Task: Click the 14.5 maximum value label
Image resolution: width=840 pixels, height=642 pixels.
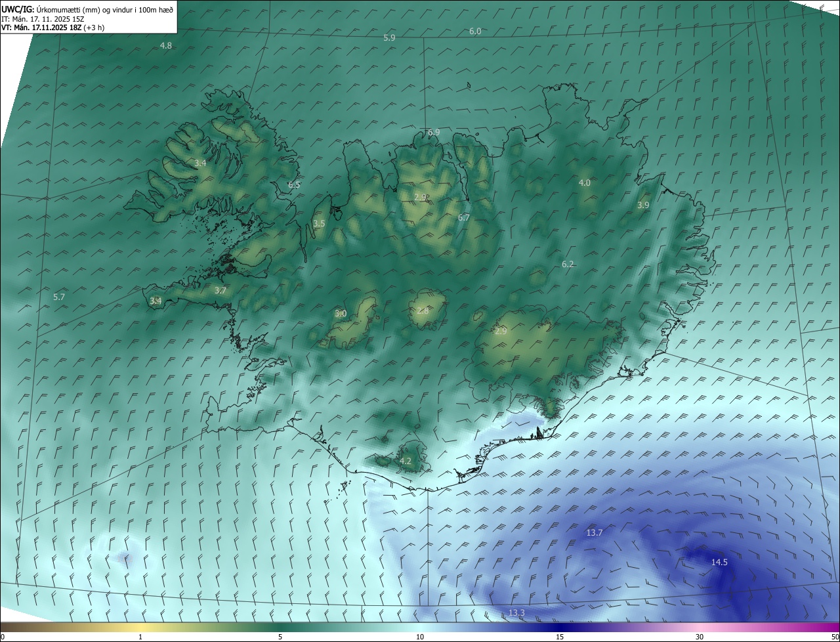Action: pyautogui.click(x=719, y=562)
